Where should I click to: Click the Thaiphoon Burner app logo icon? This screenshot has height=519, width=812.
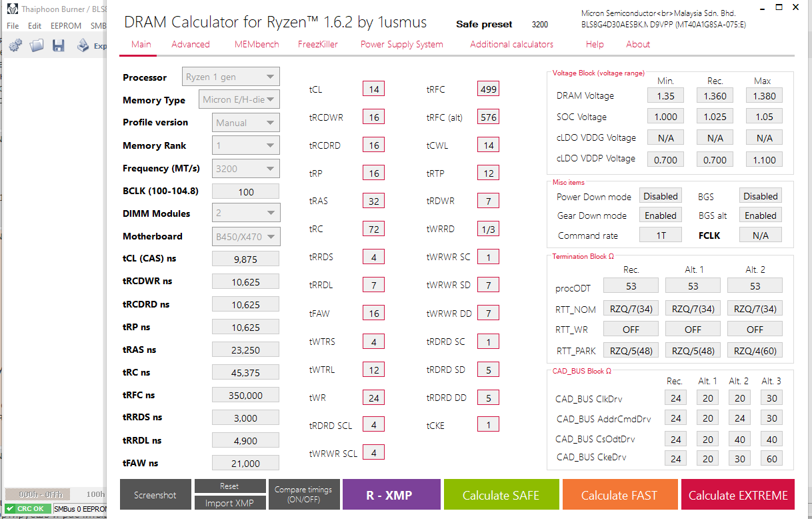coord(12,9)
